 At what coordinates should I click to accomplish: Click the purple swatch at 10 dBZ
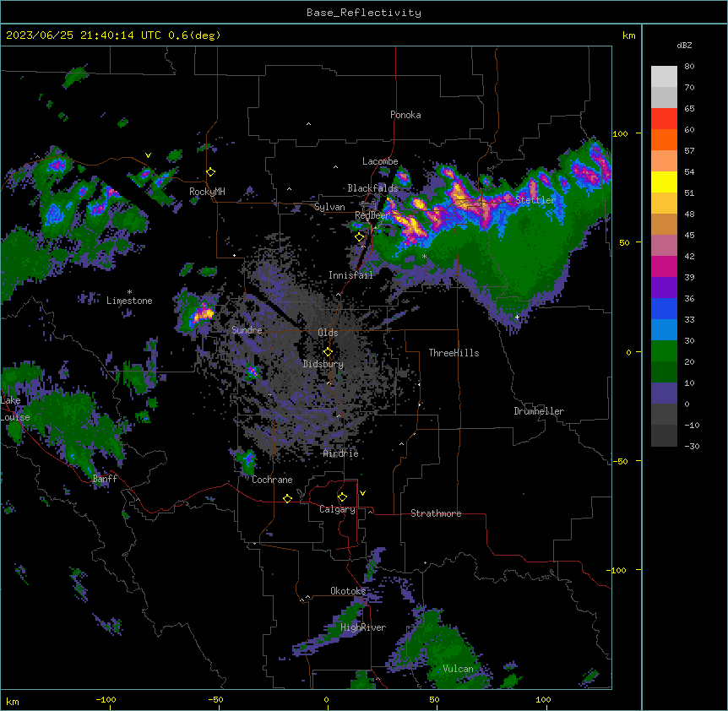click(664, 393)
